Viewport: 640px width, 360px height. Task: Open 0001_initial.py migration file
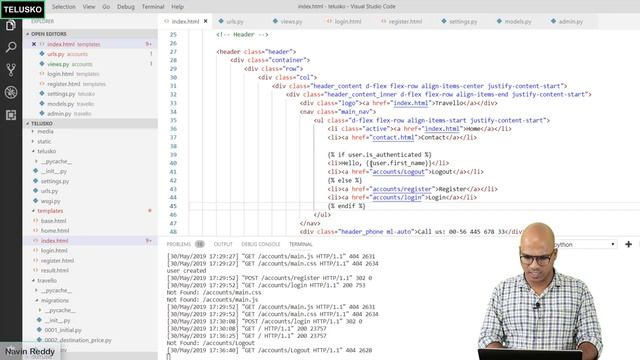point(63,330)
